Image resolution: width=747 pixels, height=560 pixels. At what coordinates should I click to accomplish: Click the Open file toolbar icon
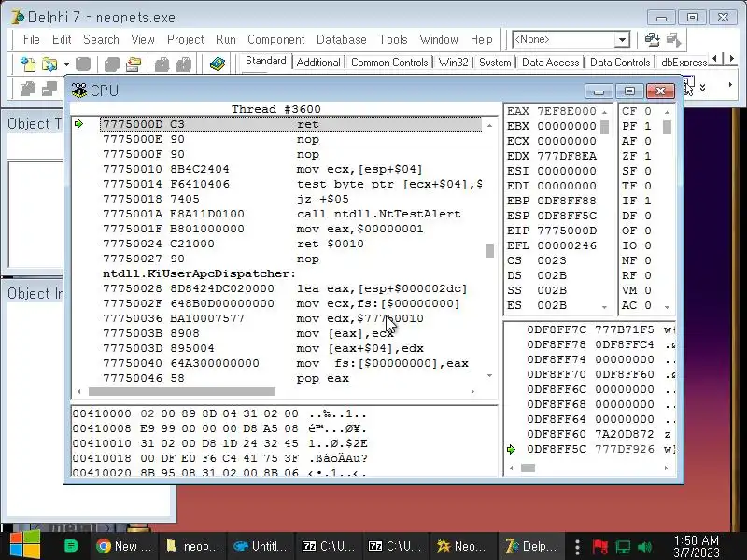coord(49,63)
